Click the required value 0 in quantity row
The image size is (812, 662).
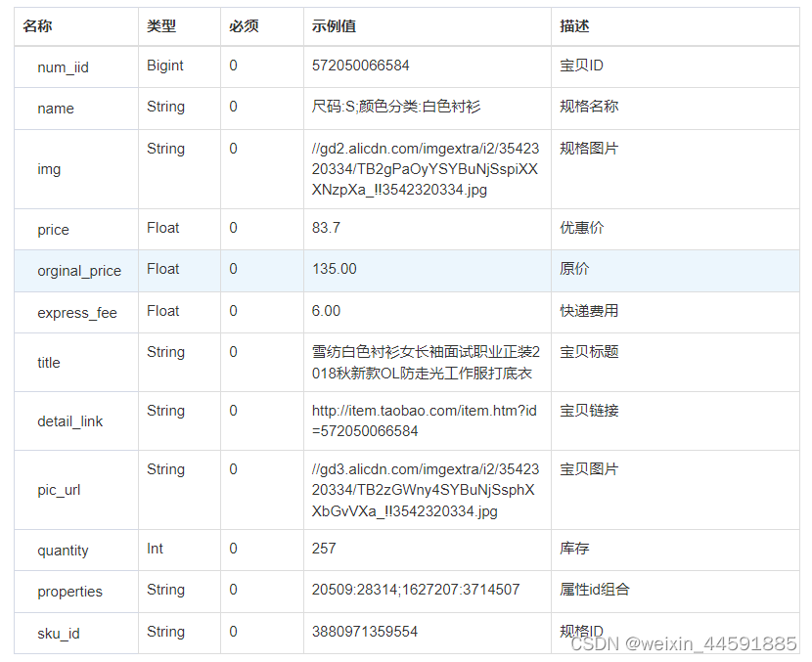234,549
